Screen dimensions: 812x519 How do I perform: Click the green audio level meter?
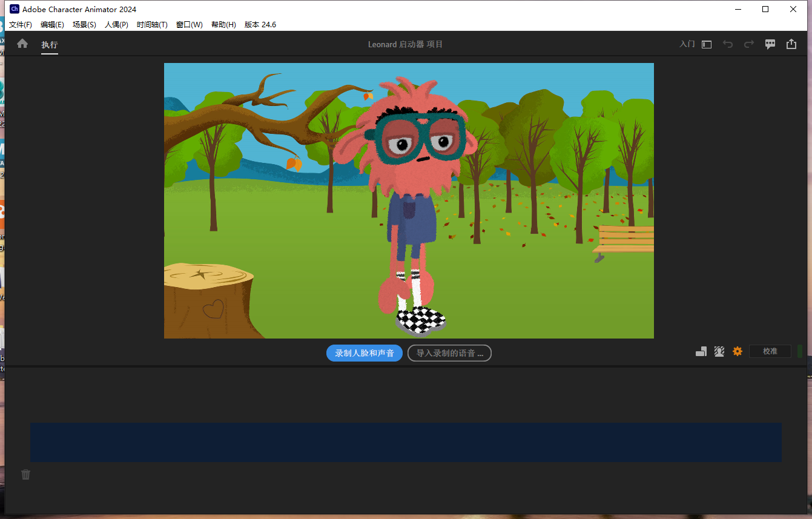pyautogui.click(x=799, y=351)
